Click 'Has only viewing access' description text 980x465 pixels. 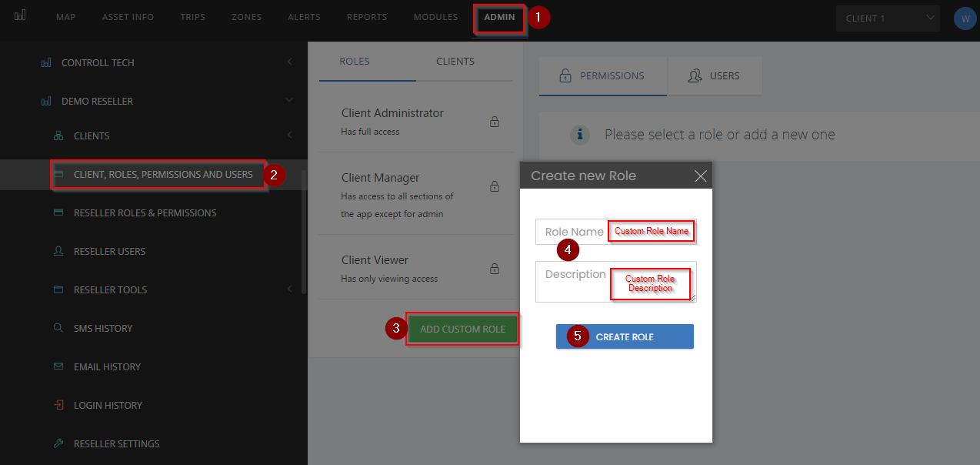389,279
